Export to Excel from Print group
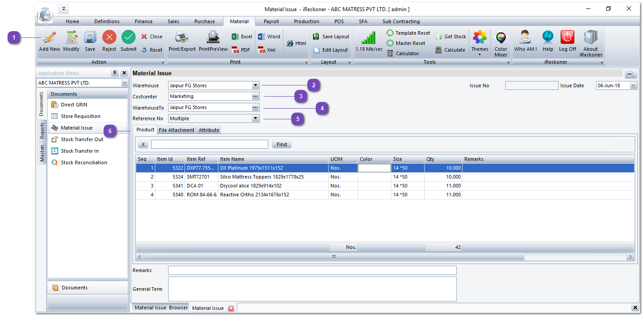This screenshot has height=317, width=644. pyautogui.click(x=242, y=37)
